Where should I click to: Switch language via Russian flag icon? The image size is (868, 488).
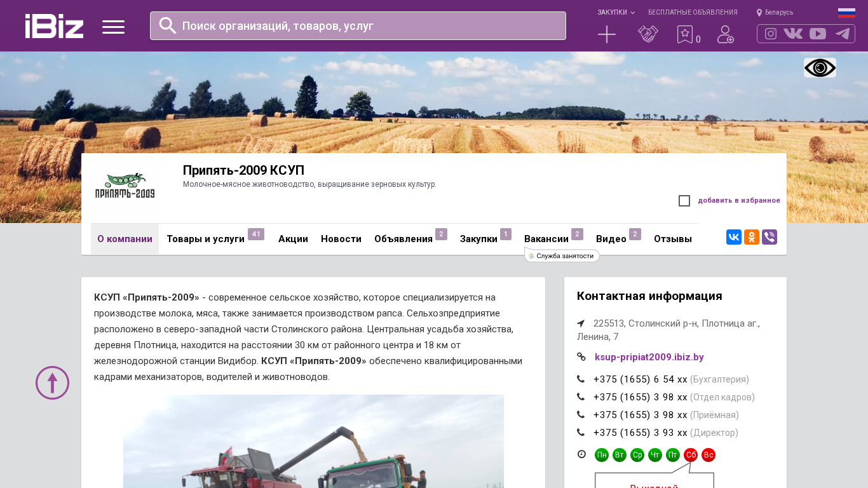(846, 13)
